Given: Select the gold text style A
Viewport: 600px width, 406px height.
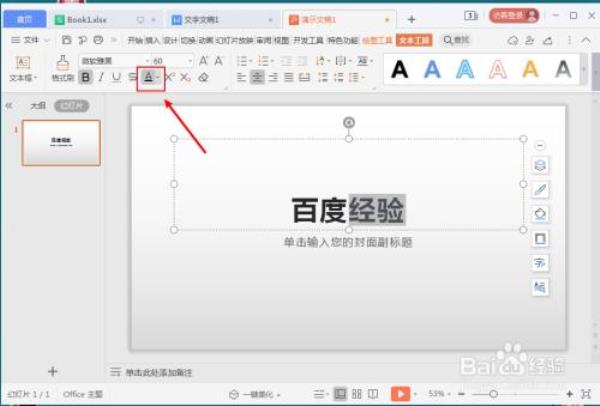Looking at the screenshot, I should [530, 70].
